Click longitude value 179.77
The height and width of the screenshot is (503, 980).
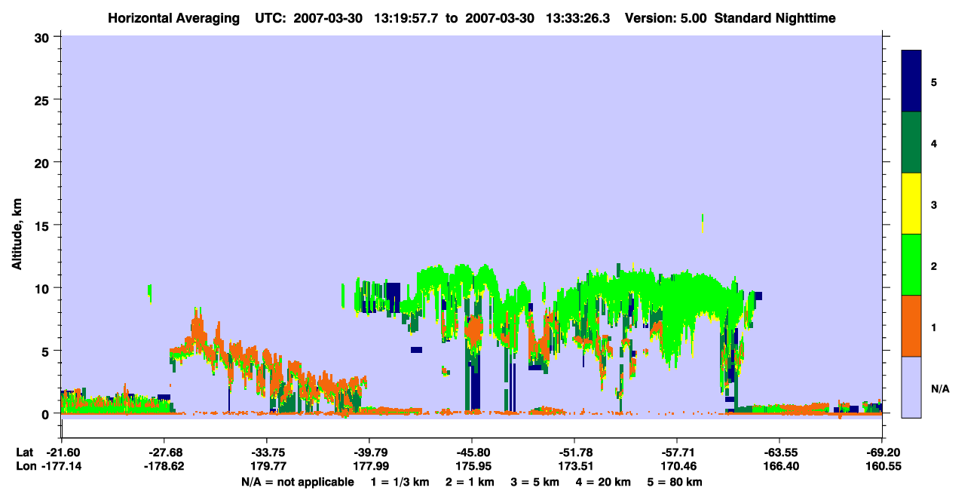tap(267, 466)
